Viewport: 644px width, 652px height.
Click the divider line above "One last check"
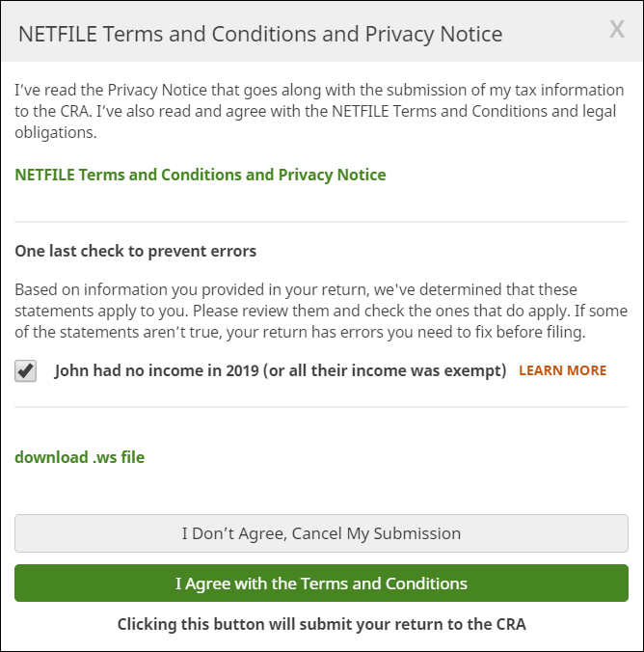321,222
